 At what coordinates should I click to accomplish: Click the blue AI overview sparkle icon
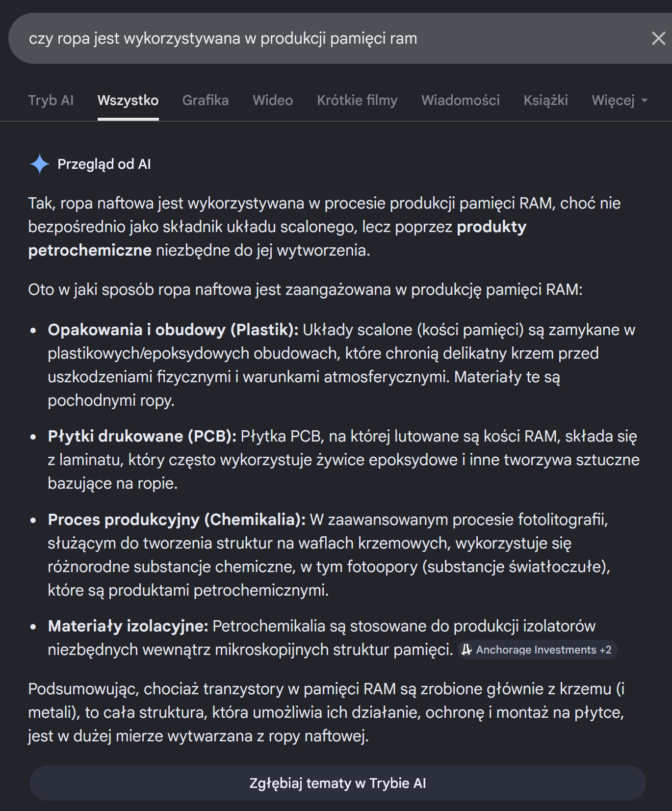pyautogui.click(x=40, y=164)
